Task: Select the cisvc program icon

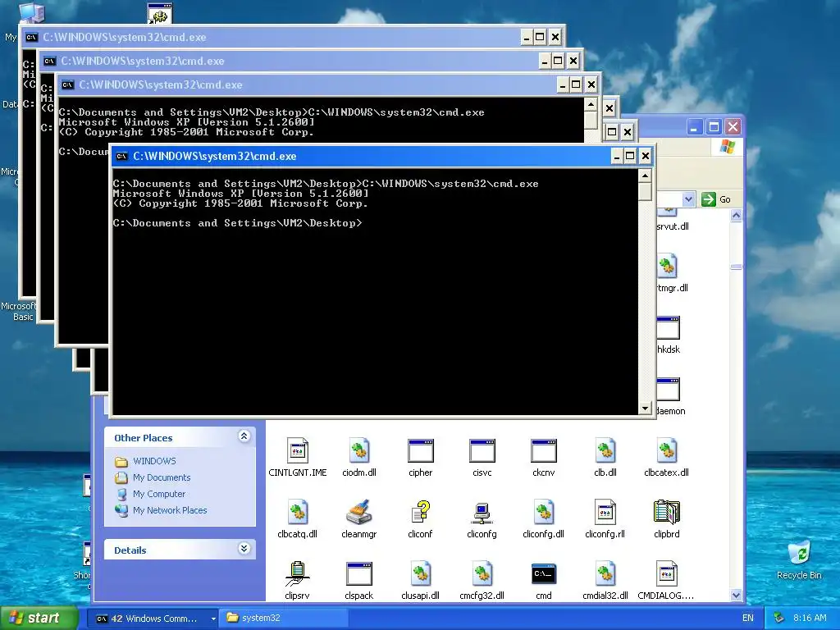Action: (482, 450)
